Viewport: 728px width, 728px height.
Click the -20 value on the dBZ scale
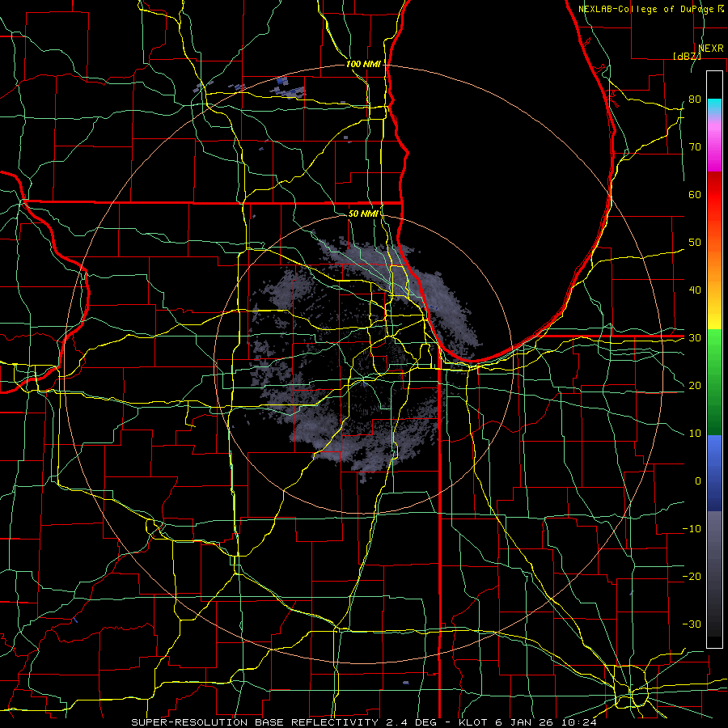[x=692, y=576]
